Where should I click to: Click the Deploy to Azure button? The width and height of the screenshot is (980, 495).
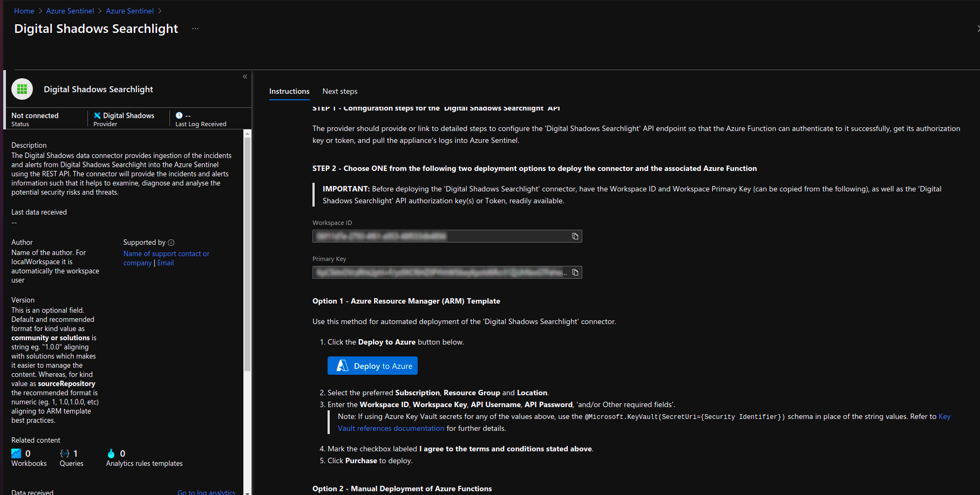(372, 366)
